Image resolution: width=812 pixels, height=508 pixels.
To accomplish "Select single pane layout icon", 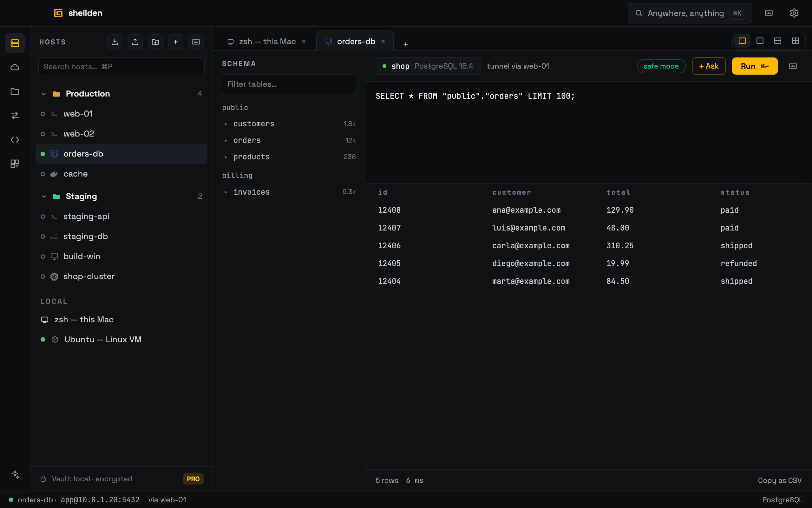I will (x=742, y=41).
